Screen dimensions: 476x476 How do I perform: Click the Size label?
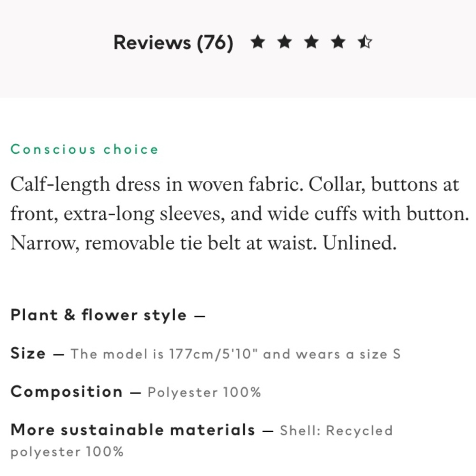point(28,353)
